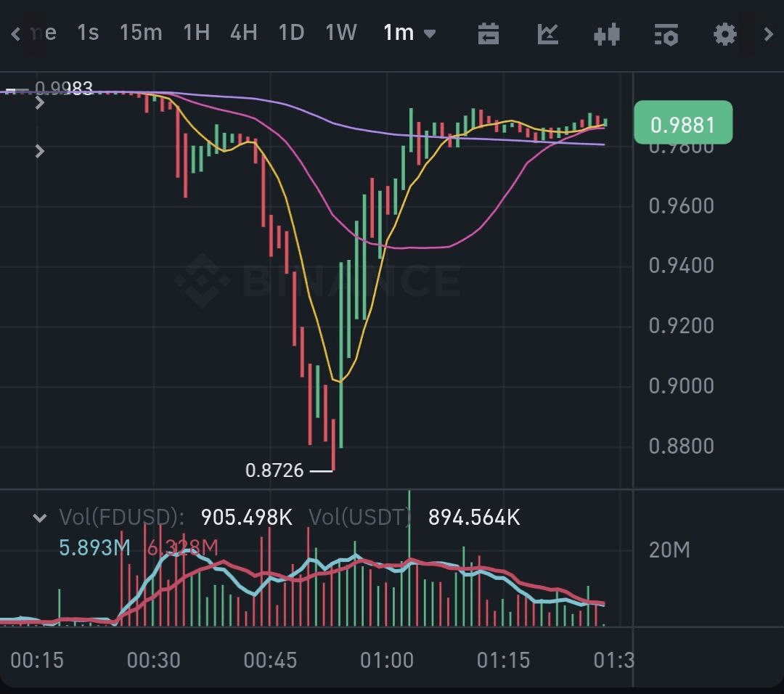Expand the second legend chevron below it
This screenshot has height=694, width=784.
[x=40, y=152]
